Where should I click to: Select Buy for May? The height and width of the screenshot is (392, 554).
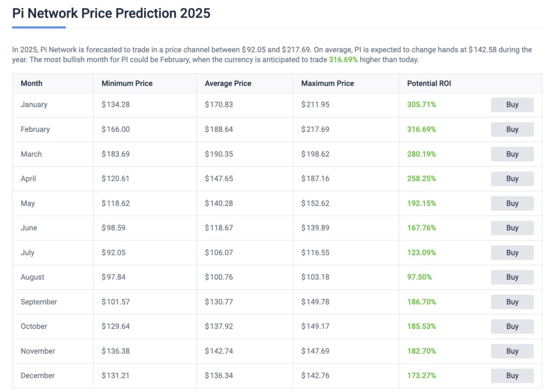(x=512, y=203)
